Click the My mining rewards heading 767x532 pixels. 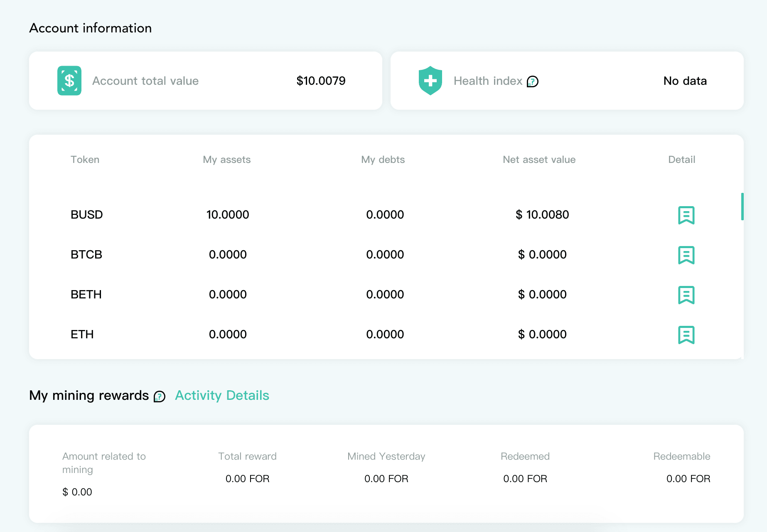(x=89, y=395)
